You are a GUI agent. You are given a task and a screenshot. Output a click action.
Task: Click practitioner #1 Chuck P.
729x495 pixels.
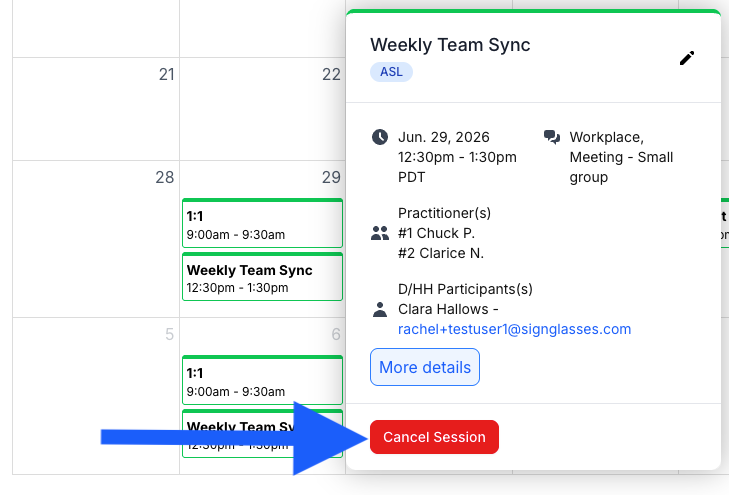(x=436, y=233)
